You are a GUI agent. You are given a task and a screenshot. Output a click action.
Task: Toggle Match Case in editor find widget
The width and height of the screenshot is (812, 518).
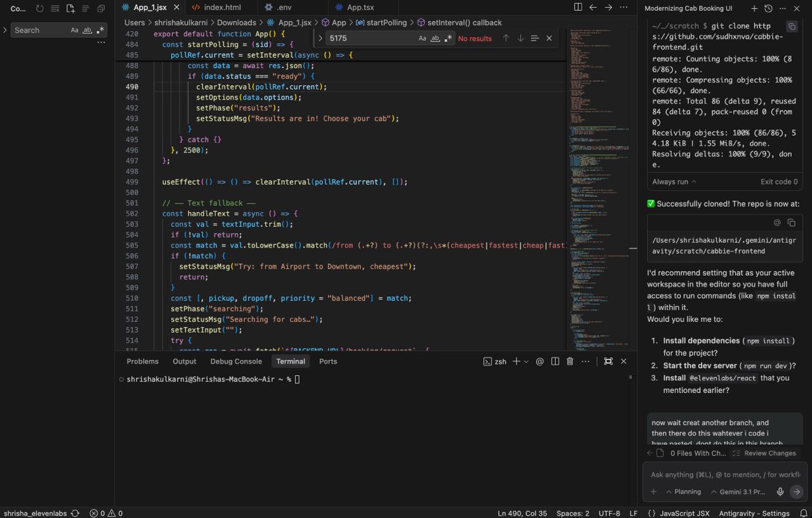coord(422,38)
